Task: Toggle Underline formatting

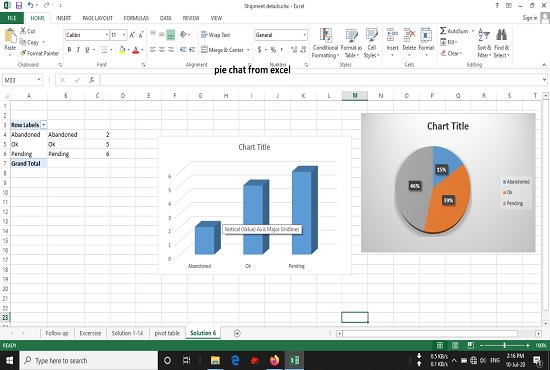Action: [x=87, y=50]
